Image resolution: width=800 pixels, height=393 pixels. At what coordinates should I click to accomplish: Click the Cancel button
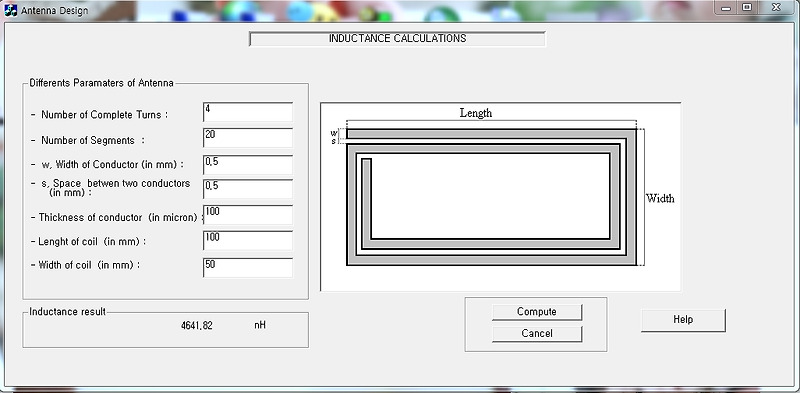click(537, 333)
